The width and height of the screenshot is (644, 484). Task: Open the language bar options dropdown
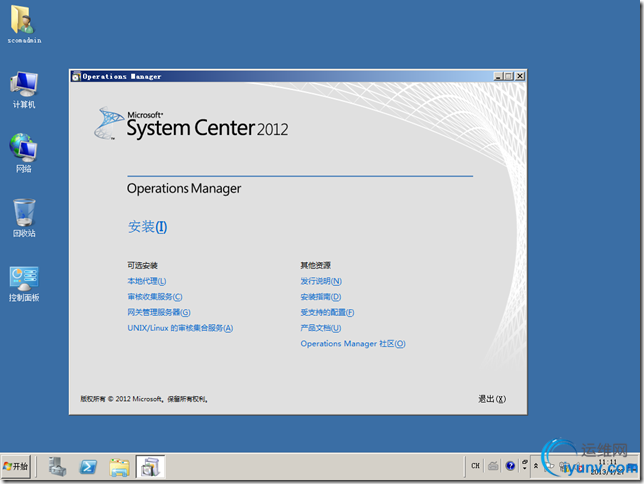pyautogui.click(x=524, y=468)
